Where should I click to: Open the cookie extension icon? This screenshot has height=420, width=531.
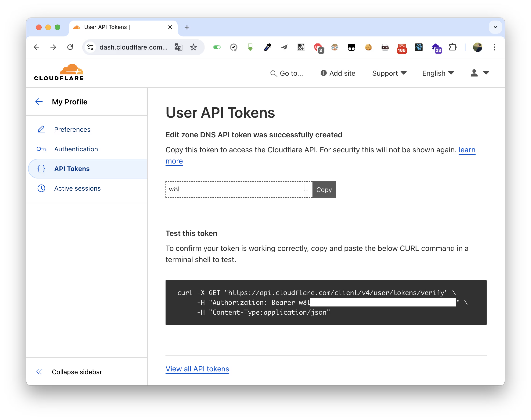pos(368,47)
